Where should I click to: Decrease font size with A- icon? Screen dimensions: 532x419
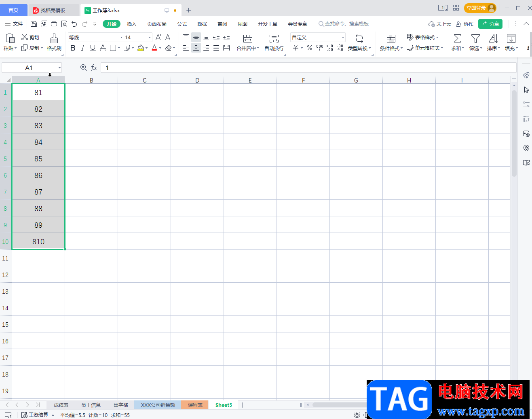[x=169, y=37]
